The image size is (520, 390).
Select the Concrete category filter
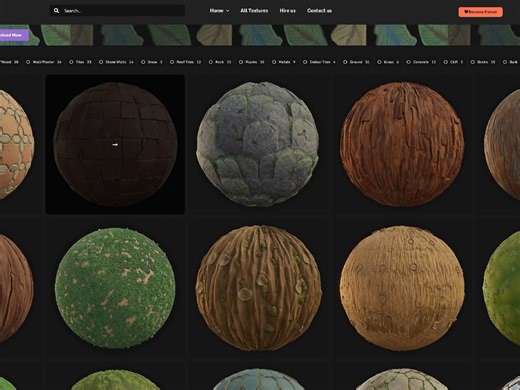tap(421, 62)
